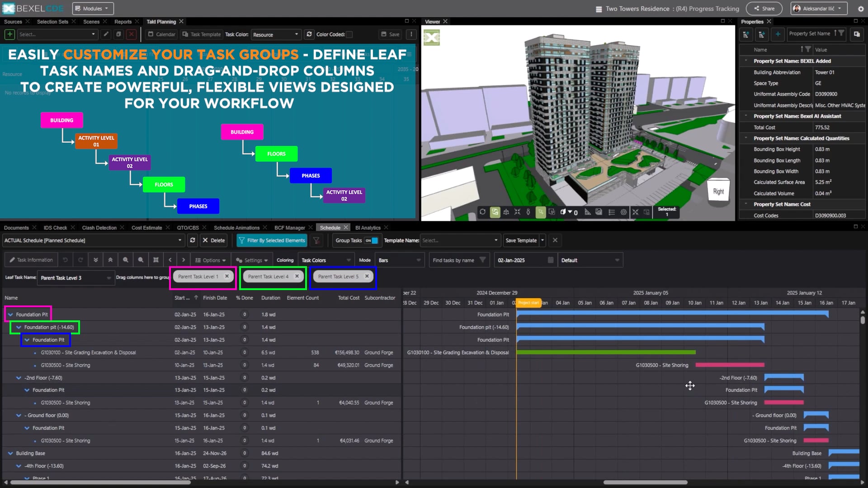Switch to the Clash Detection tab
This screenshot has width=868, height=488.
pos(99,228)
